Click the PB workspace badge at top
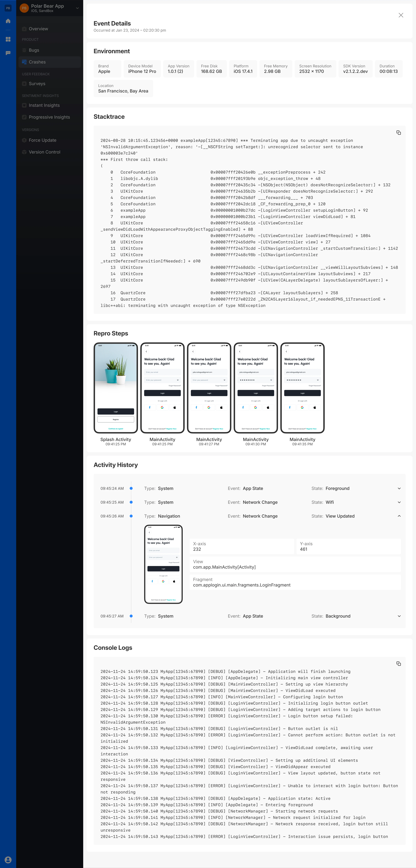The width and height of the screenshot is (416, 868). pos(8,8)
